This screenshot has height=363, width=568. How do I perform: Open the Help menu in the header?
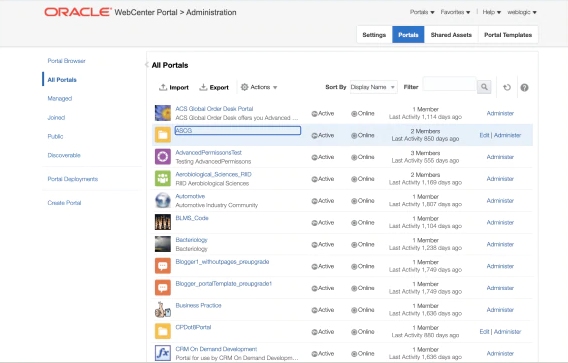[492, 12]
